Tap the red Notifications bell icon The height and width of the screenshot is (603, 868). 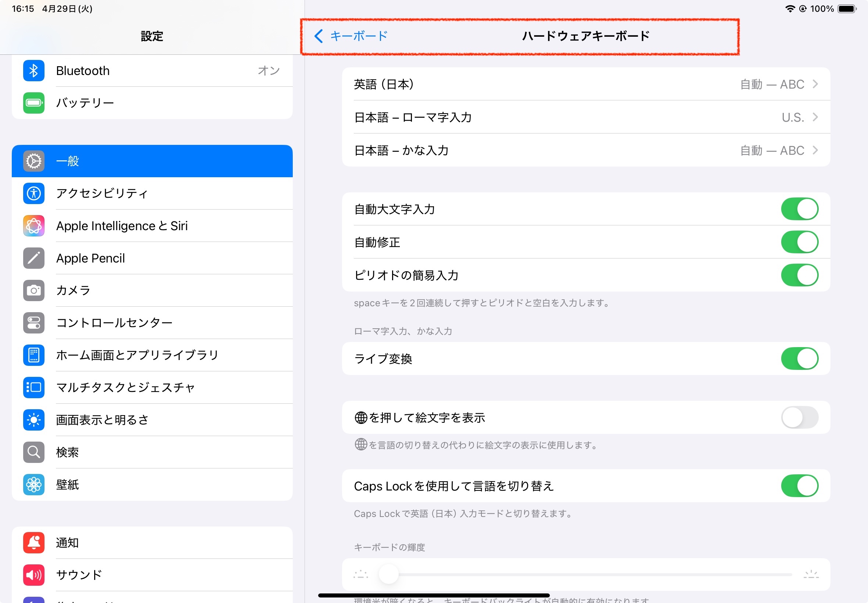(33, 543)
